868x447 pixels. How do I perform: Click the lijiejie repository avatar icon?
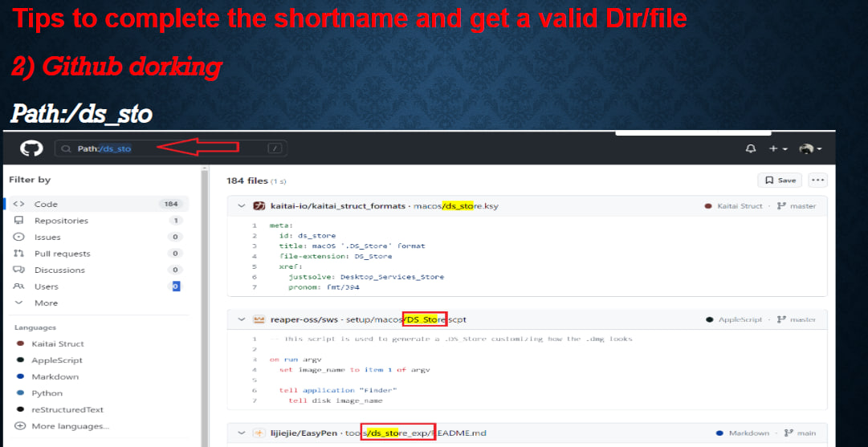tap(259, 433)
